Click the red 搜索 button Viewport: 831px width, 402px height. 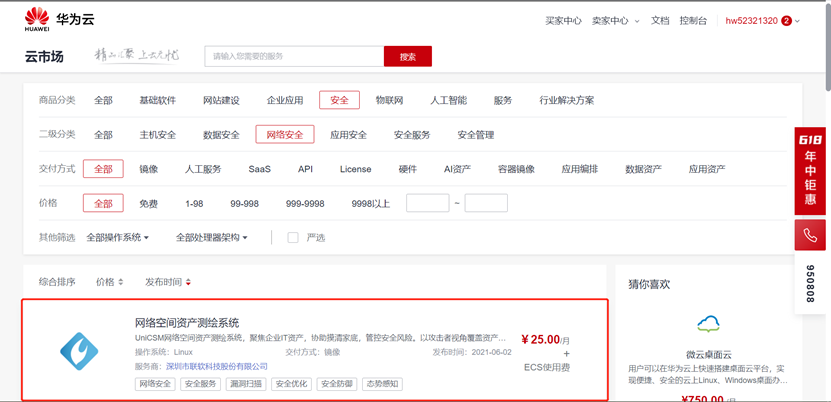click(x=407, y=57)
